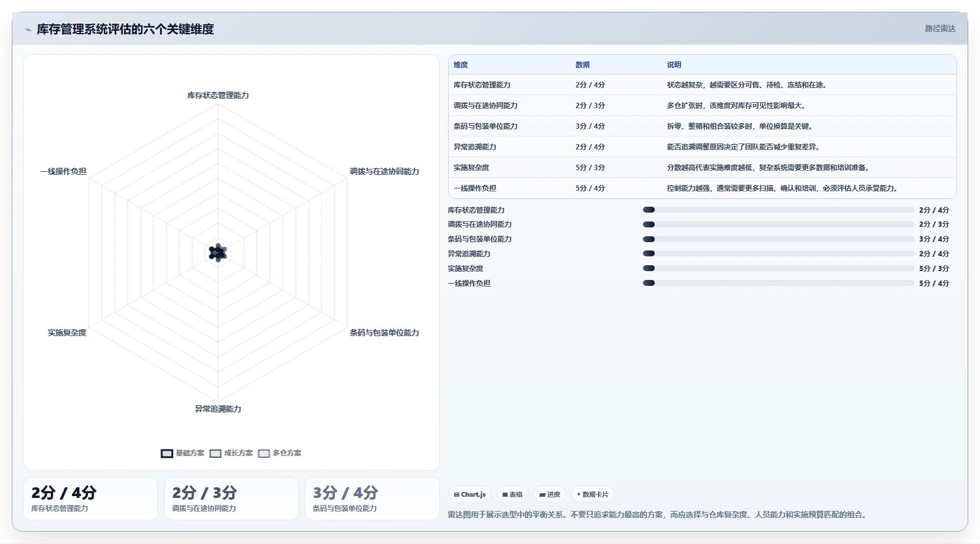Select the 数据卡片 chip
Viewport: 980px width, 544px height.
tap(593, 494)
